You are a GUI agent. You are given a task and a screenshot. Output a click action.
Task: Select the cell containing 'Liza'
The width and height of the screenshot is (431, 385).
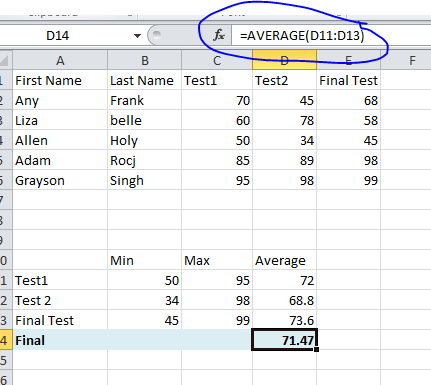[60, 120]
